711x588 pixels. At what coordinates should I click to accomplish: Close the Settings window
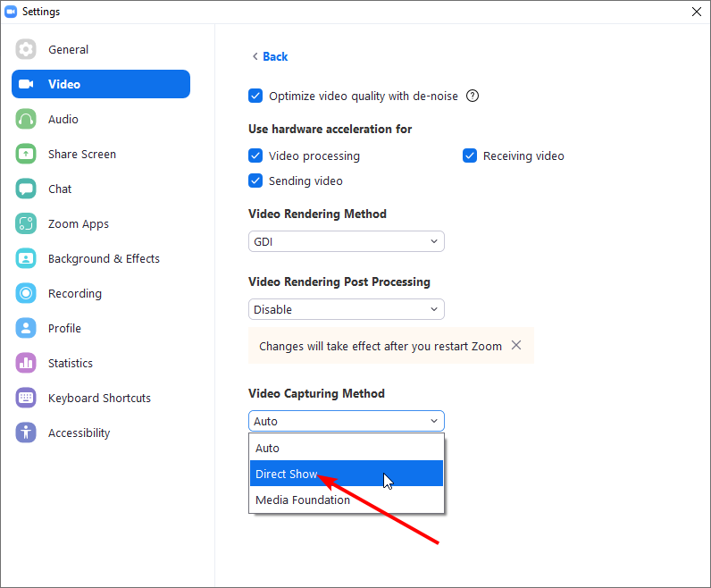pos(697,12)
